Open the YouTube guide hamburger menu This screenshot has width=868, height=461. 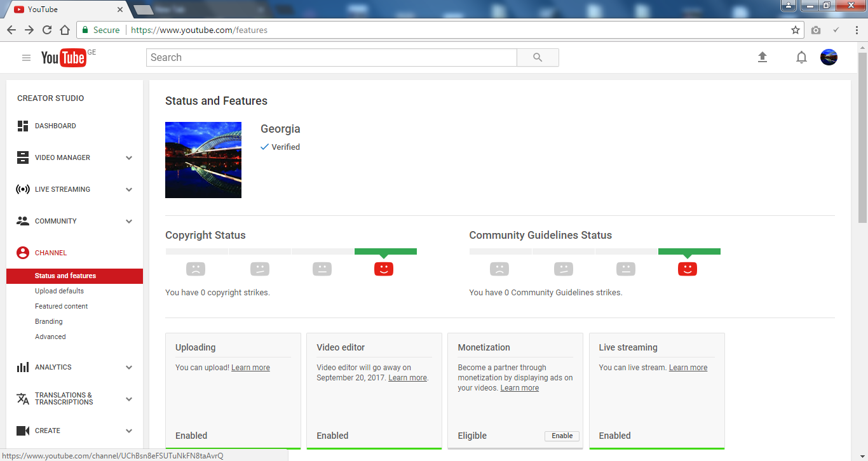[x=26, y=58]
